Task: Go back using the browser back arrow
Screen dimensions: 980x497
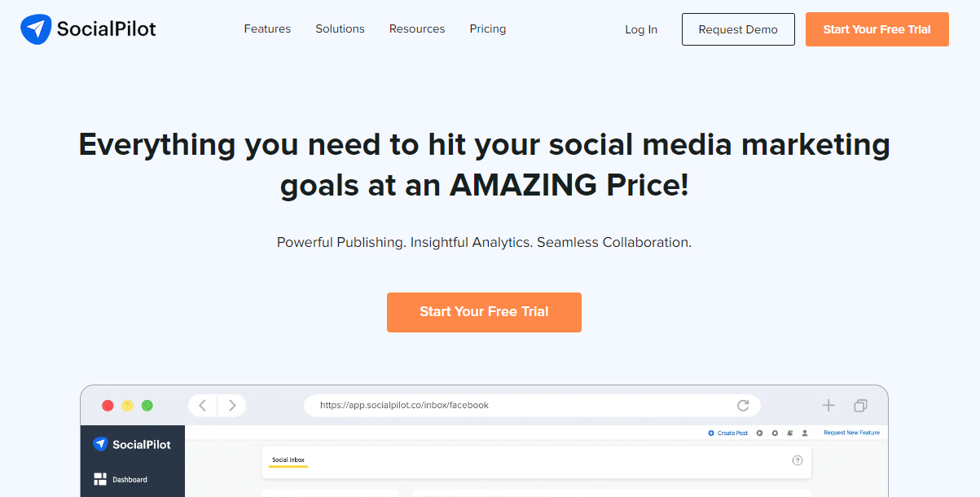Action: (x=201, y=405)
